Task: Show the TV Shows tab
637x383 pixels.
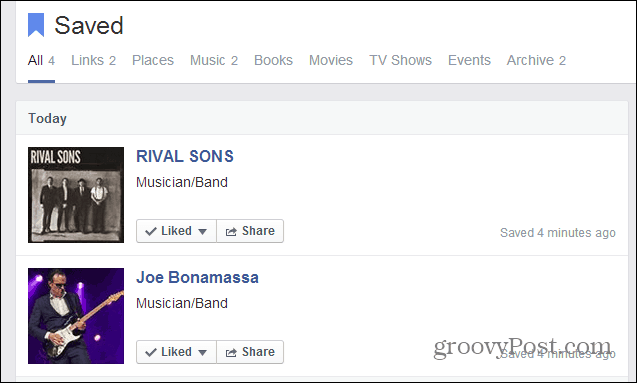Action: point(400,61)
